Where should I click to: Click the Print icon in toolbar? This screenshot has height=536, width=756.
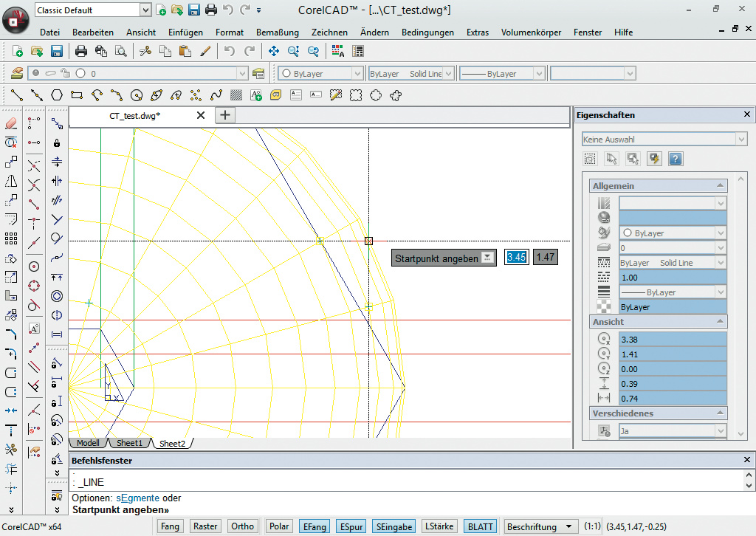(x=81, y=51)
